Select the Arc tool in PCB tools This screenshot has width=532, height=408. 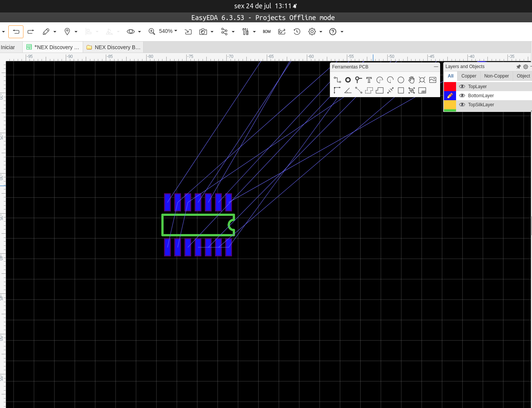click(380, 80)
